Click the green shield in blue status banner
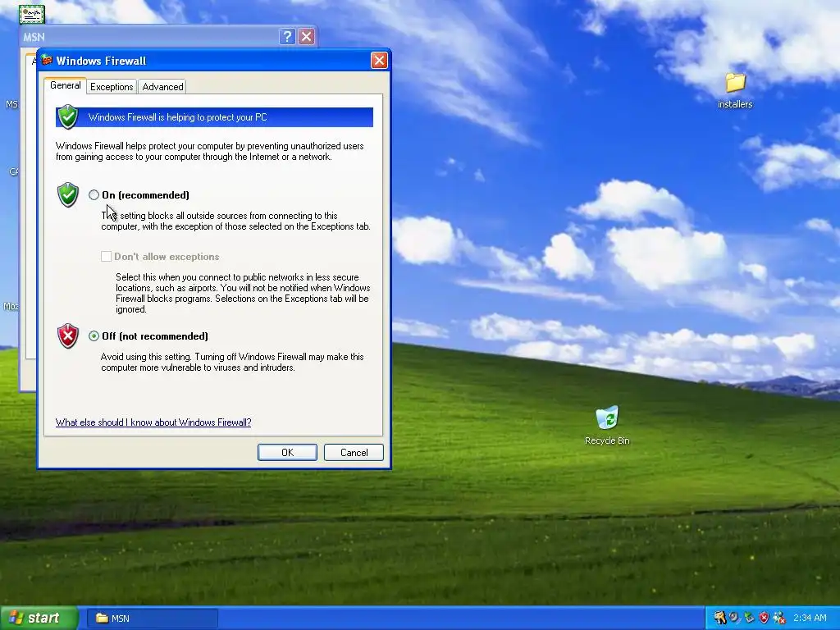Screen dimensions: 840x630 [68, 116]
